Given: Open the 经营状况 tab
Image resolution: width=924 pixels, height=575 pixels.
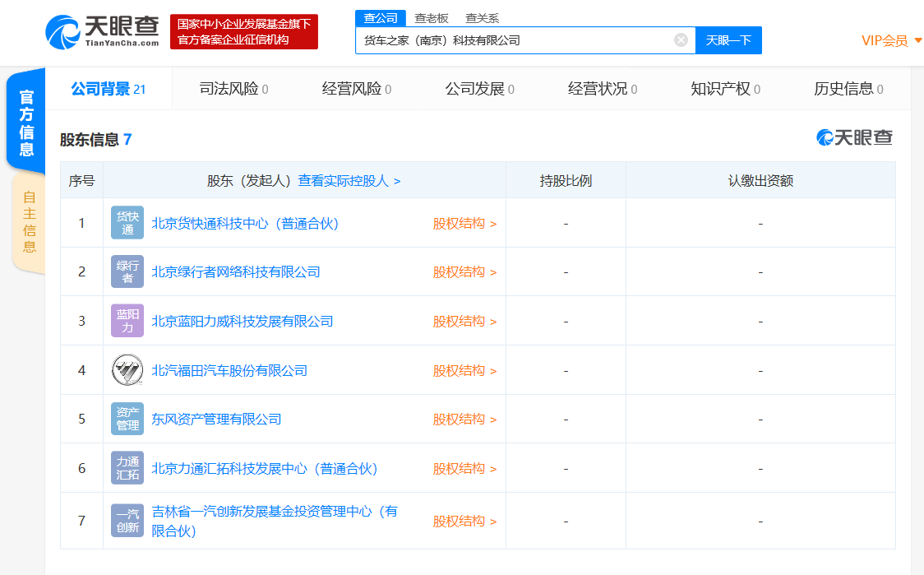Looking at the screenshot, I should (603, 89).
